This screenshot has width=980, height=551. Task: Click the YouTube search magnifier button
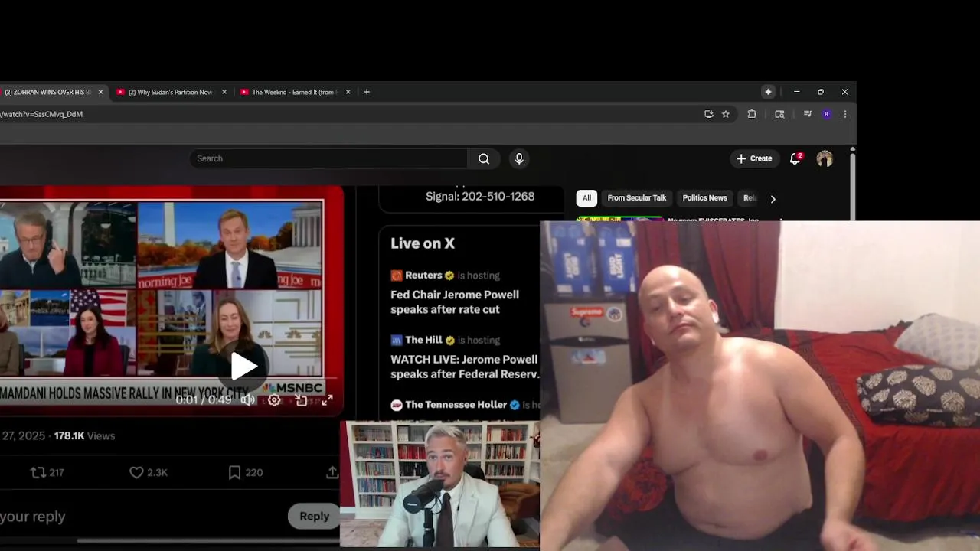[484, 158]
